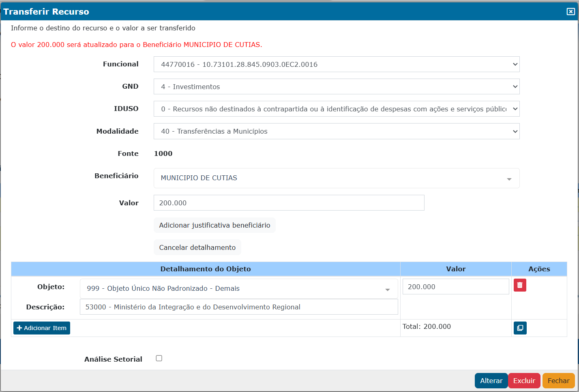579x392 pixels.
Task: Click the plus Adicionar Item button
Action: [42, 328]
